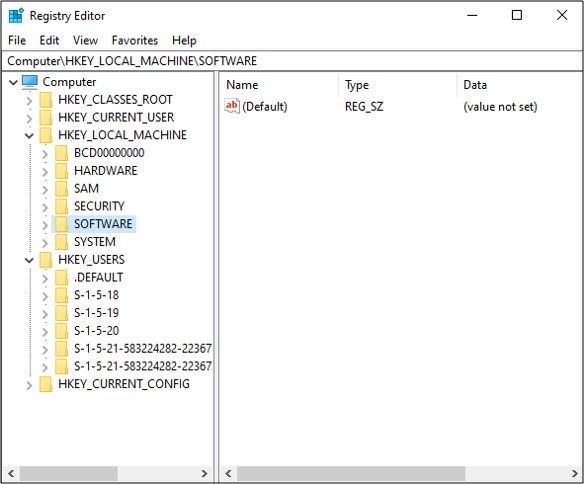Open the Edit menu
The width and height of the screenshot is (584, 484).
49,40
